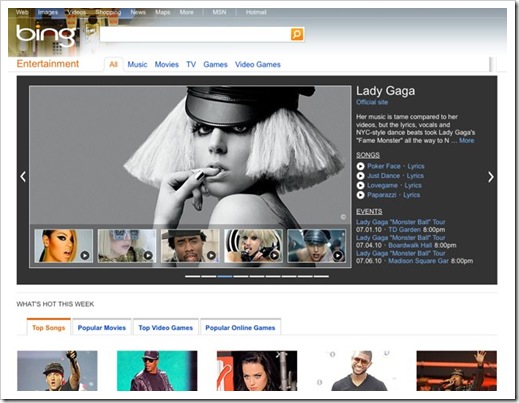Open Lovegame song title link
This screenshot has height=403, width=519.
382,185
